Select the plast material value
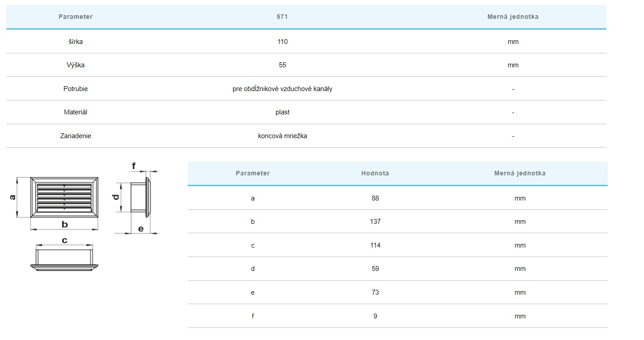This screenshot has height=340, width=644. tap(282, 112)
